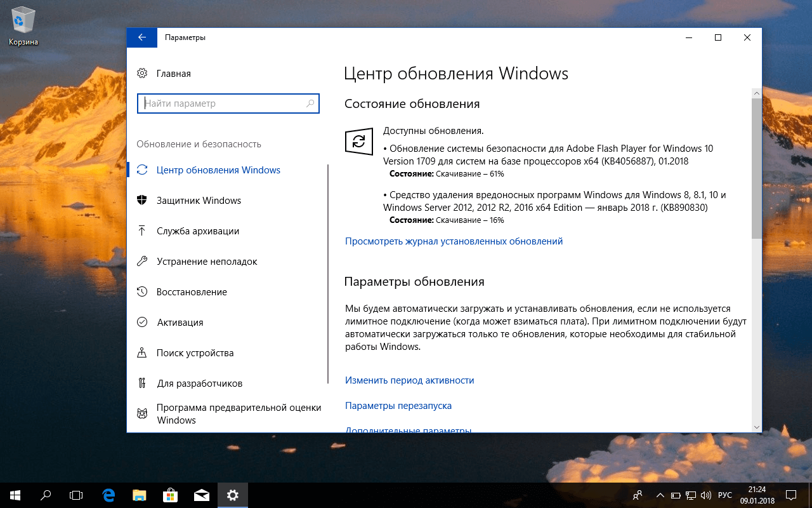Viewport: 812px width, 508px height.
Task: Click Параметры обновления section heading
Action: point(414,281)
